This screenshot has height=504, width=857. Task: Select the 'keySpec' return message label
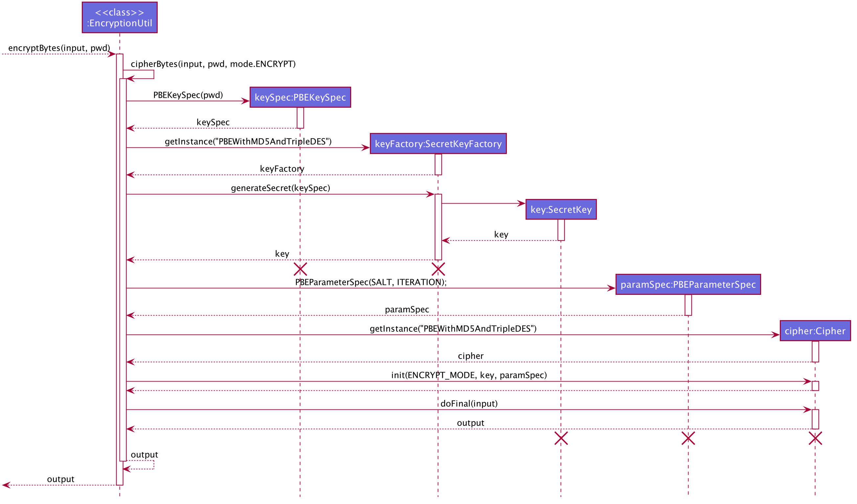(214, 123)
